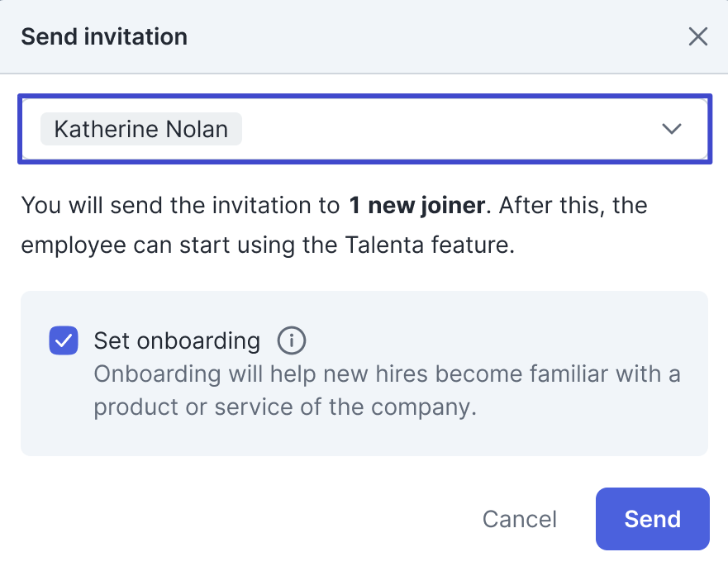Cancel the invitation

pos(520,519)
